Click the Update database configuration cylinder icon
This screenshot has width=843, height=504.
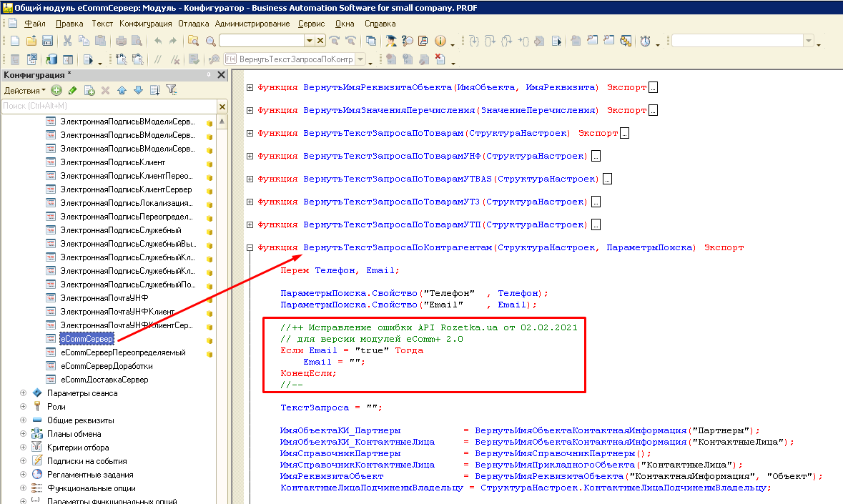[x=51, y=59]
